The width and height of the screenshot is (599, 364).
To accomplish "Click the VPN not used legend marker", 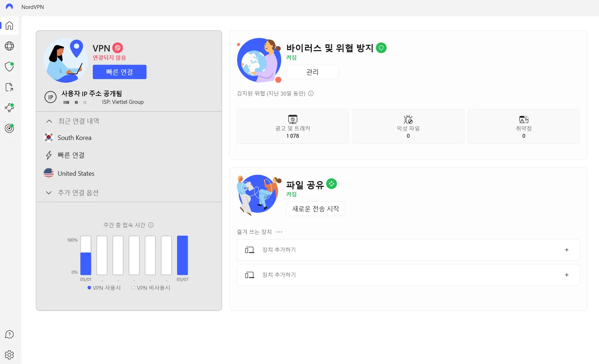I will (x=133, y=287).
